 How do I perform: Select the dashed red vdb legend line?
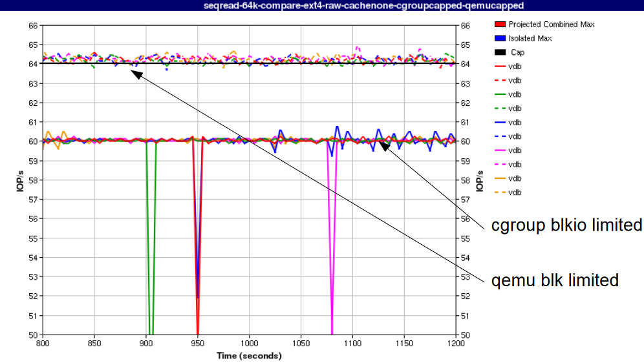[499, 81]
